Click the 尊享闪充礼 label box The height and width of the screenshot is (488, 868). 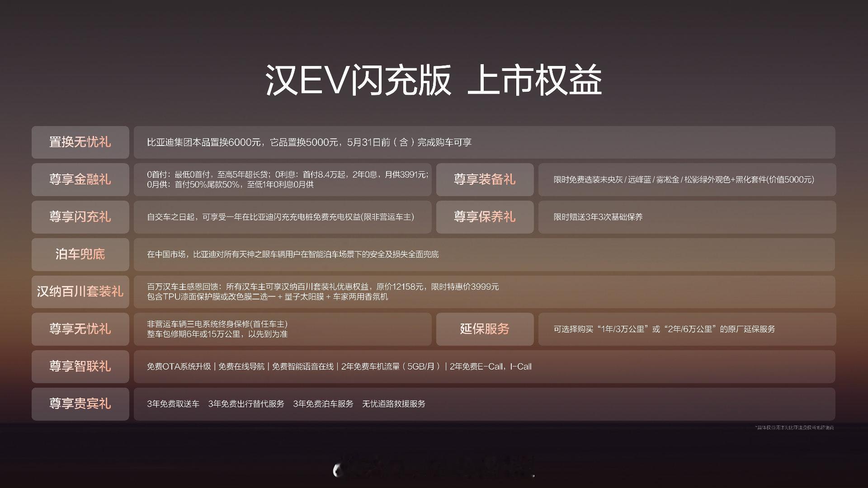point(80,217)
